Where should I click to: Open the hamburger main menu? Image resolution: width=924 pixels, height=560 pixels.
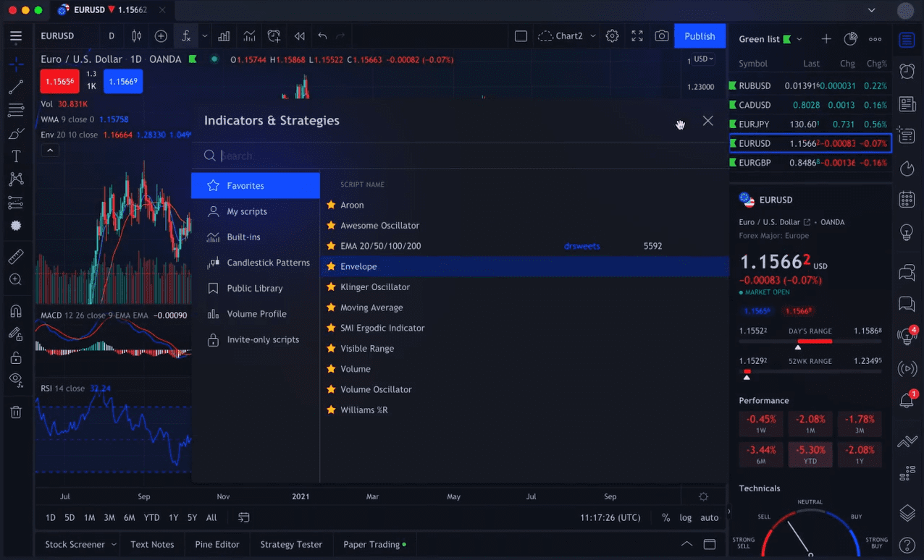point(16,36)
